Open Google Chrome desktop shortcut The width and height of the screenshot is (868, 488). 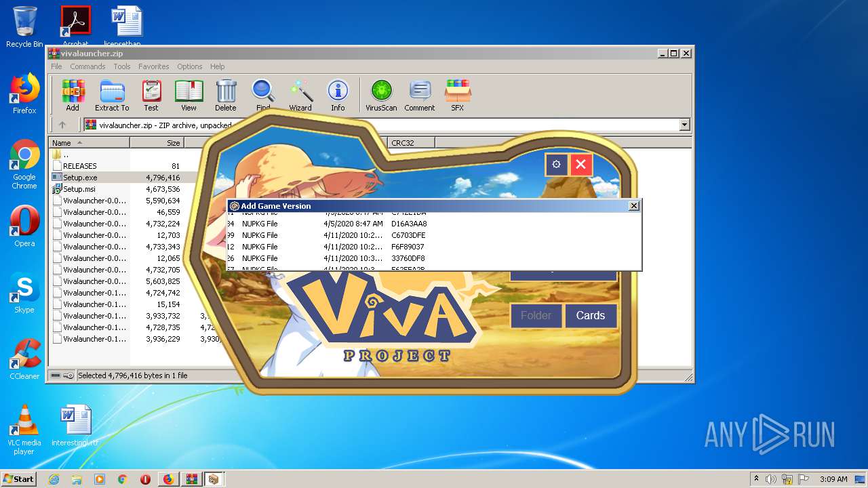point(24,165)
